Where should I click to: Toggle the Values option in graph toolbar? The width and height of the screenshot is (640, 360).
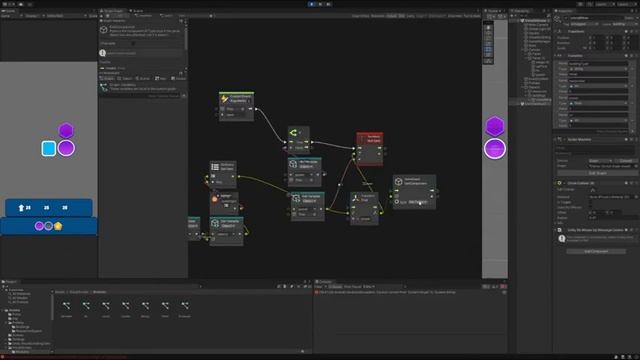coord(391,16)
